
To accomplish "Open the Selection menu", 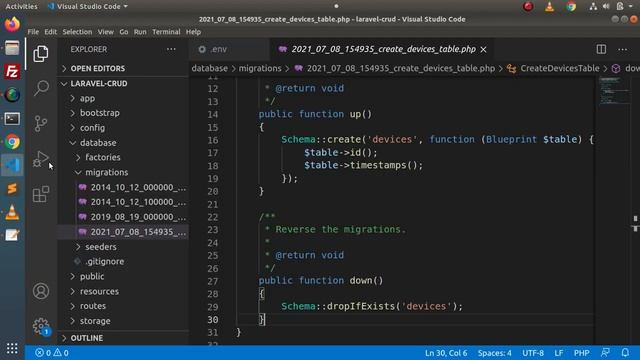I will (x=77, y=32).
